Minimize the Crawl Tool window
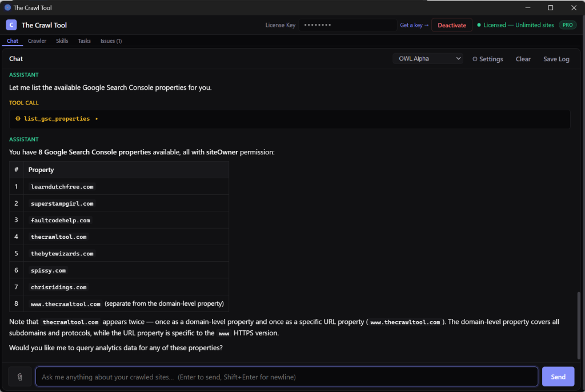 (x=527, y=7)
